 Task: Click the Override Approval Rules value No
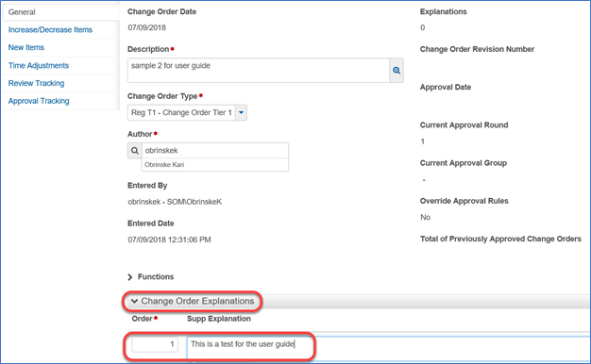click(425, 217)
